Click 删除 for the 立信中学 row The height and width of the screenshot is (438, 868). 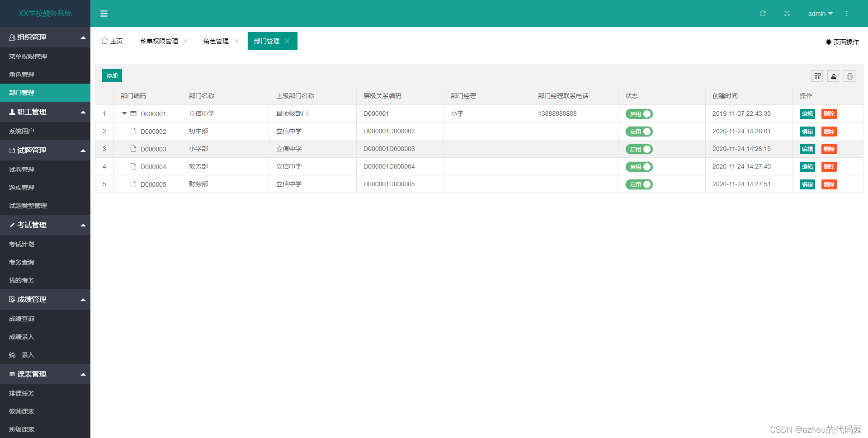829,114
